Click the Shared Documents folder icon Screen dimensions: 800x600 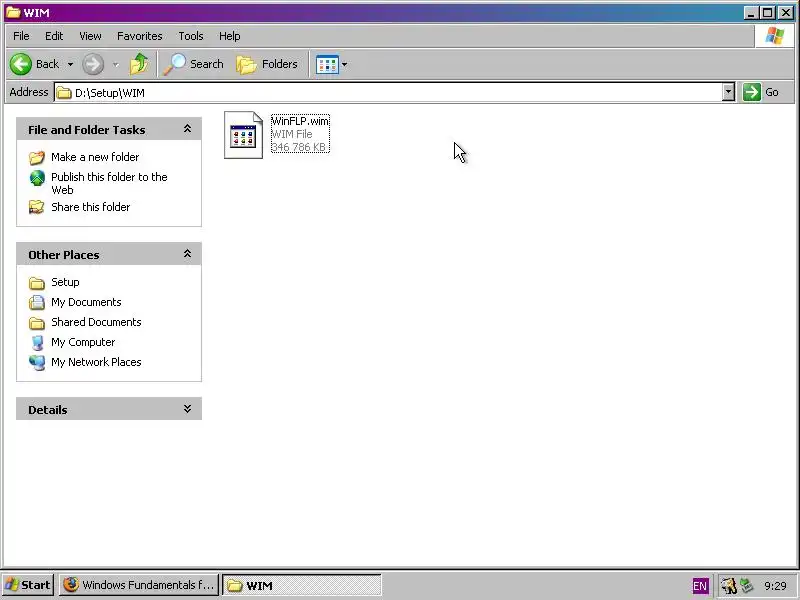pos(37,323)
